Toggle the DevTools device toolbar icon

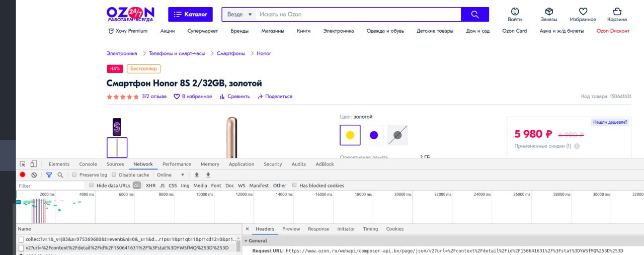coord(33,164)
